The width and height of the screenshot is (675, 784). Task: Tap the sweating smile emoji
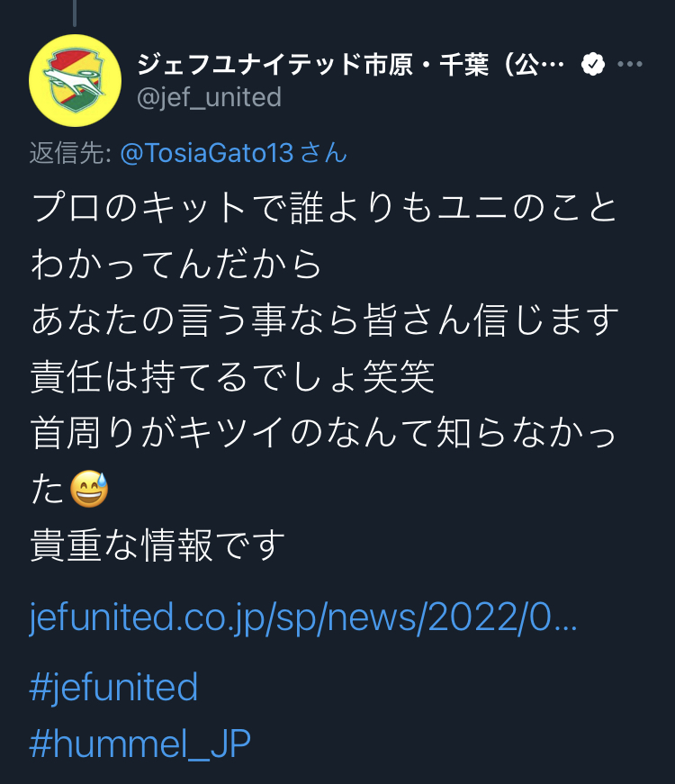tap(89, 489)
